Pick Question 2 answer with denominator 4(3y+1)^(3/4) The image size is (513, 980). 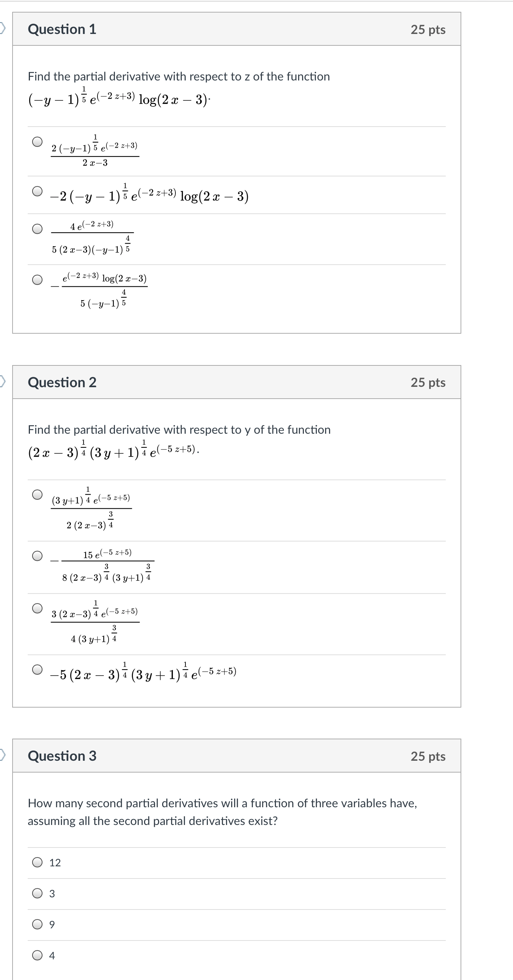[37, 608]
